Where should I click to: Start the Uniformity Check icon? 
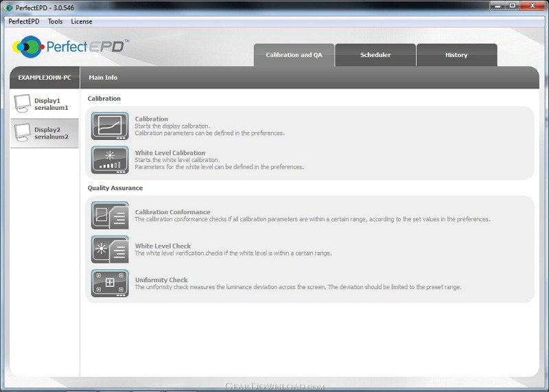tap(110, 284)
